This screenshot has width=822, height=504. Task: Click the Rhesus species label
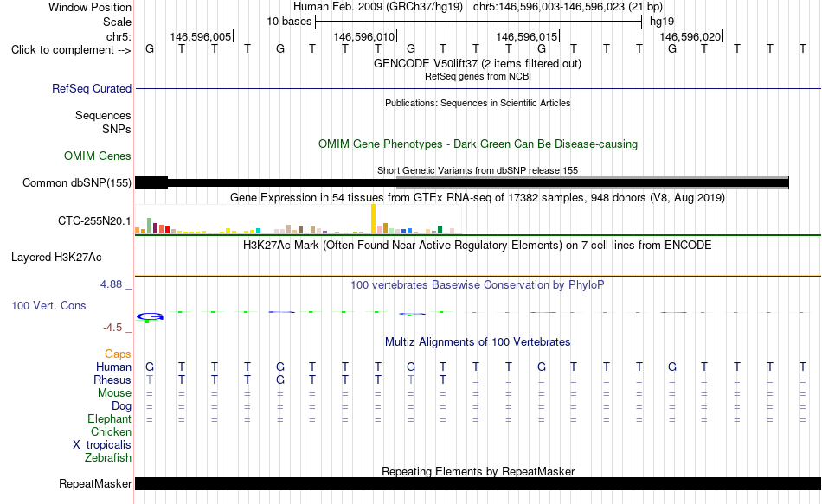click(x=112, y=380)
